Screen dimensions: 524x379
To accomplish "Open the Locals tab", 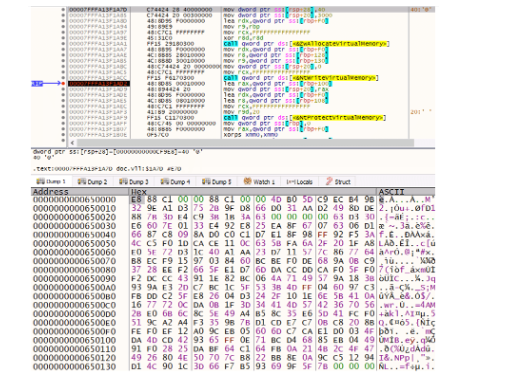I will point(299,181).
